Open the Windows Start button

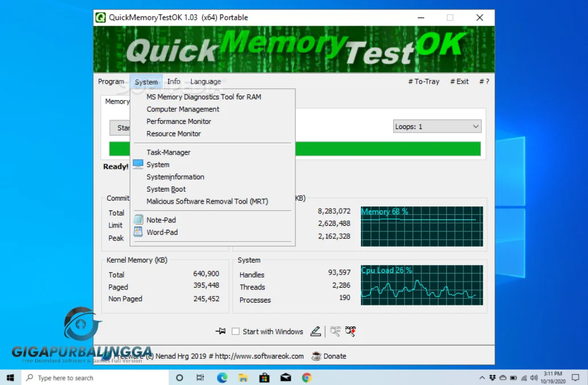10,378
